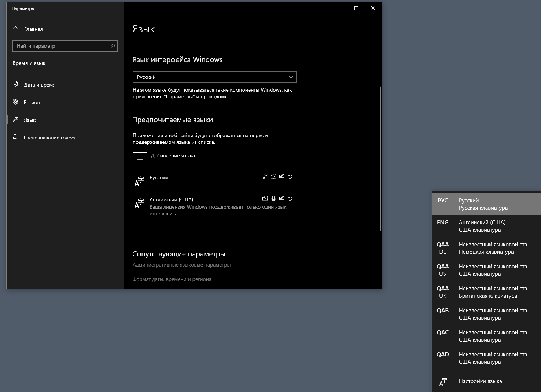Viewport: 541px width, 392px height.
Task: Click handwriting icon on Английский (США) row
Action: [x=282, y=199]
